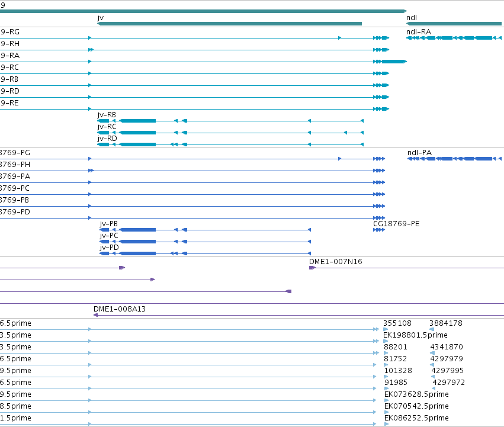Choose the jv-PB protein label

click(x=108, y=224)
